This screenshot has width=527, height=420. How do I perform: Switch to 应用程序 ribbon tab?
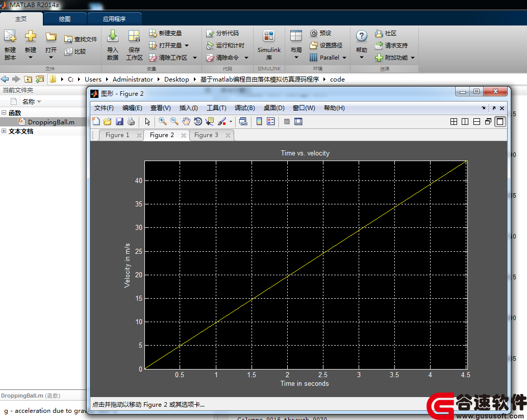114,19
